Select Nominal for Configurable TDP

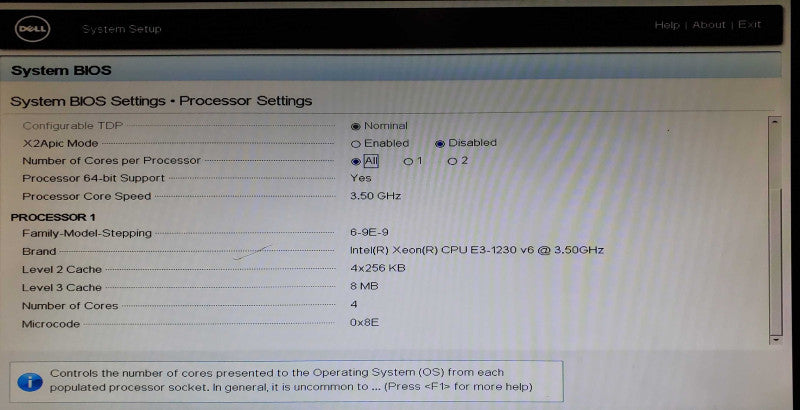356,126
